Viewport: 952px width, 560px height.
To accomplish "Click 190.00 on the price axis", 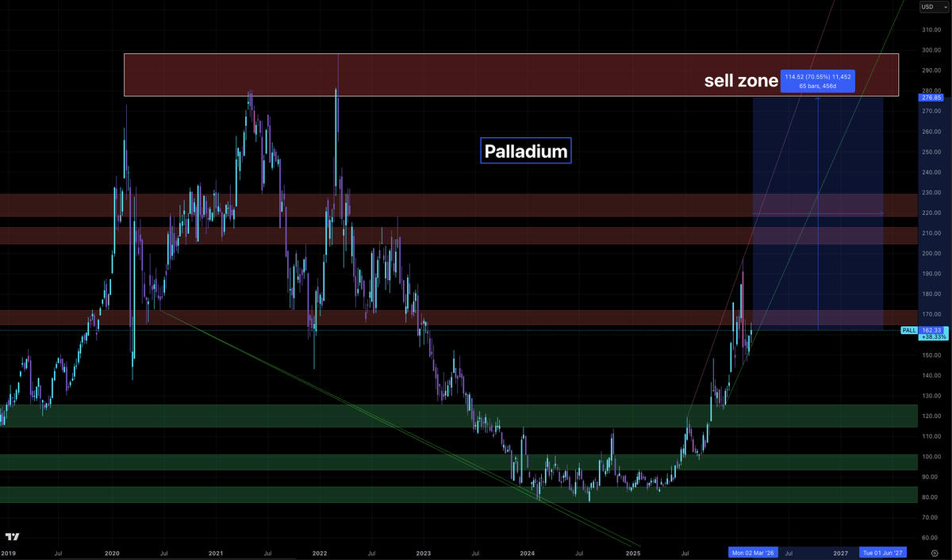I will click(x=931, y=274).
